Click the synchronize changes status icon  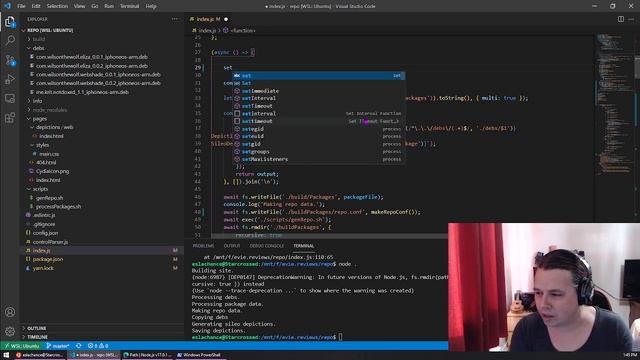78,346
